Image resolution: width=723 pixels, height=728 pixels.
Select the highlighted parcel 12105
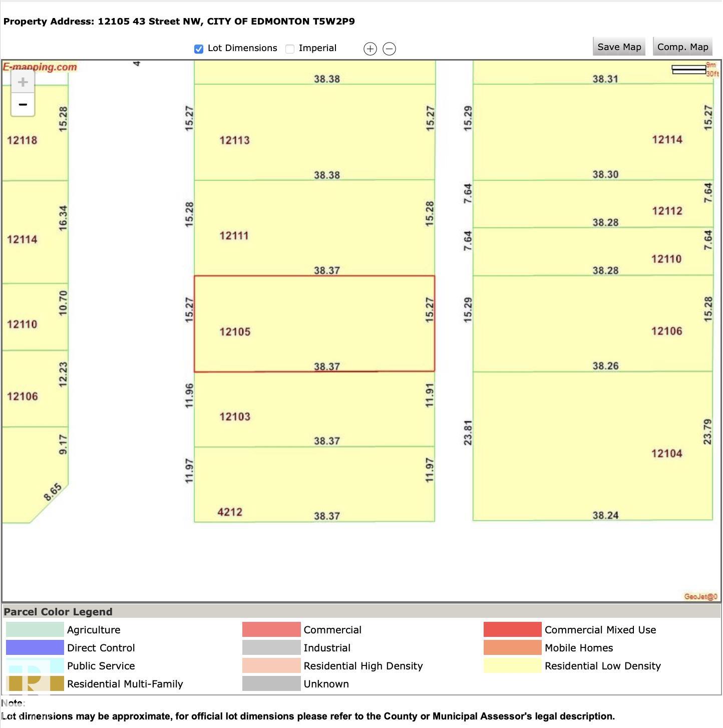point(314,324)
